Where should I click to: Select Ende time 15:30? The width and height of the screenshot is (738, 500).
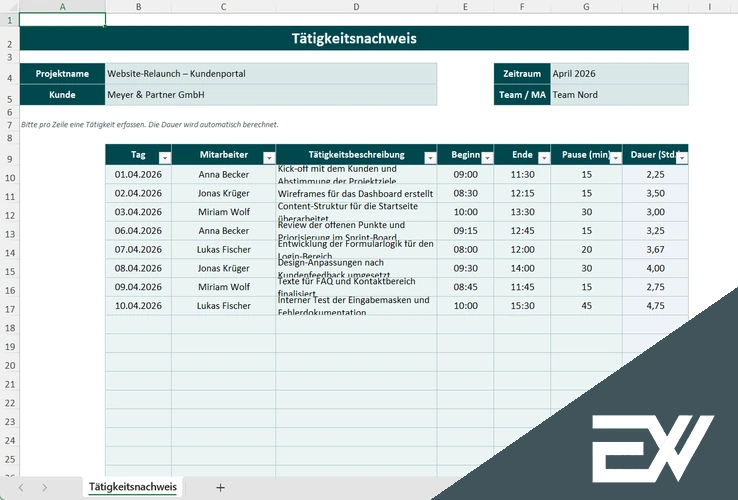(x=522, y=306)
